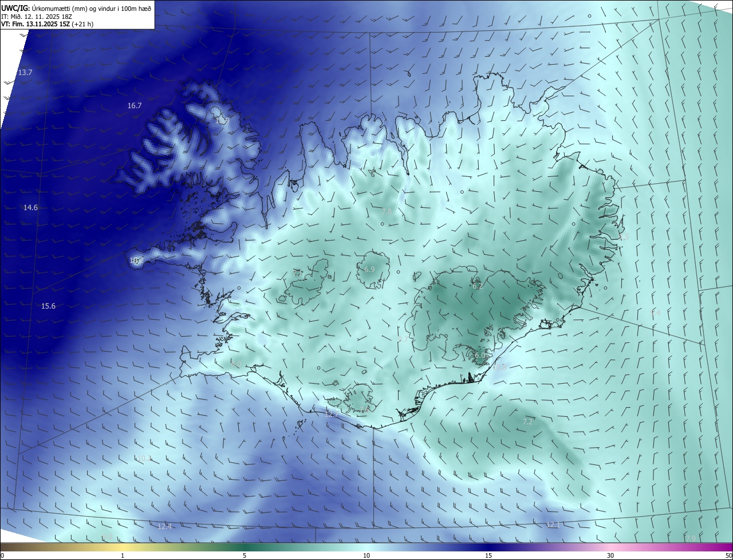This screenshot has width=733, height=560.
Task: Click the 13.7 value label
Action: tap(25, 73)
